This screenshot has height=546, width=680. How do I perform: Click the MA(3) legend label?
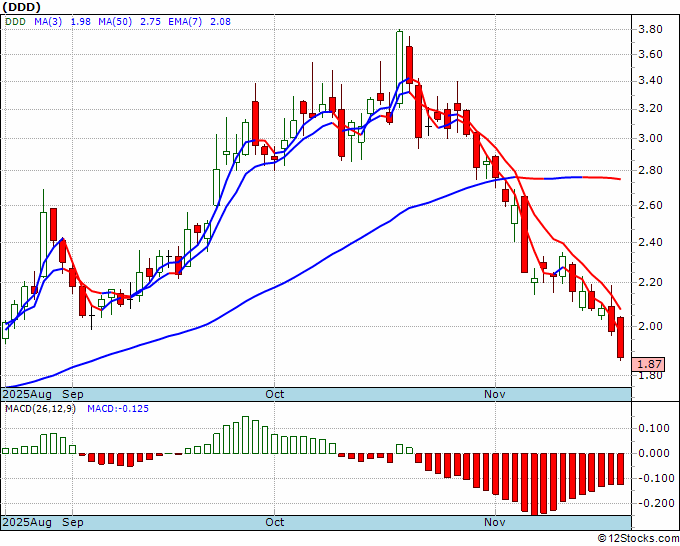(48, 21)
